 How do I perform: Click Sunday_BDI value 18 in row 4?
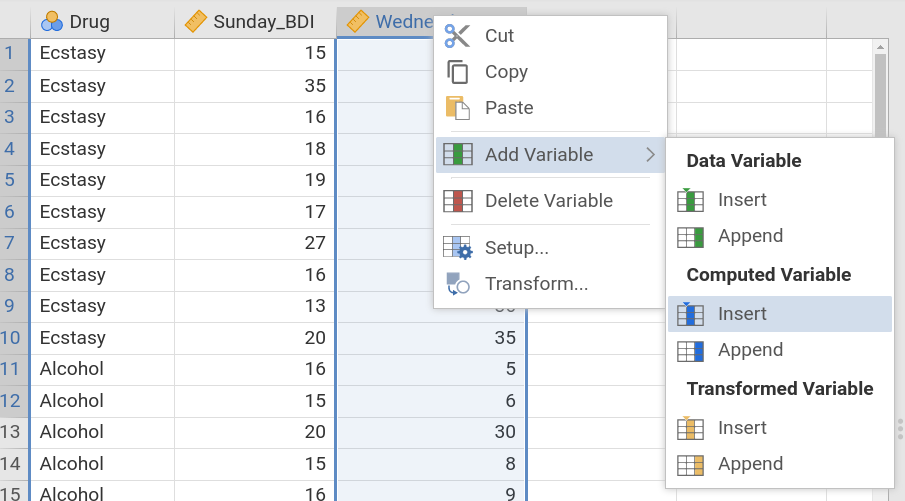click(x=255, y=149)
